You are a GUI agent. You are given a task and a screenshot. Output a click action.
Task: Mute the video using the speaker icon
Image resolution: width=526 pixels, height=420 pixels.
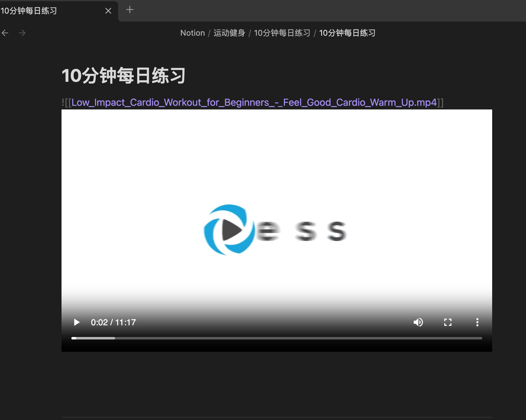point(418,322)
